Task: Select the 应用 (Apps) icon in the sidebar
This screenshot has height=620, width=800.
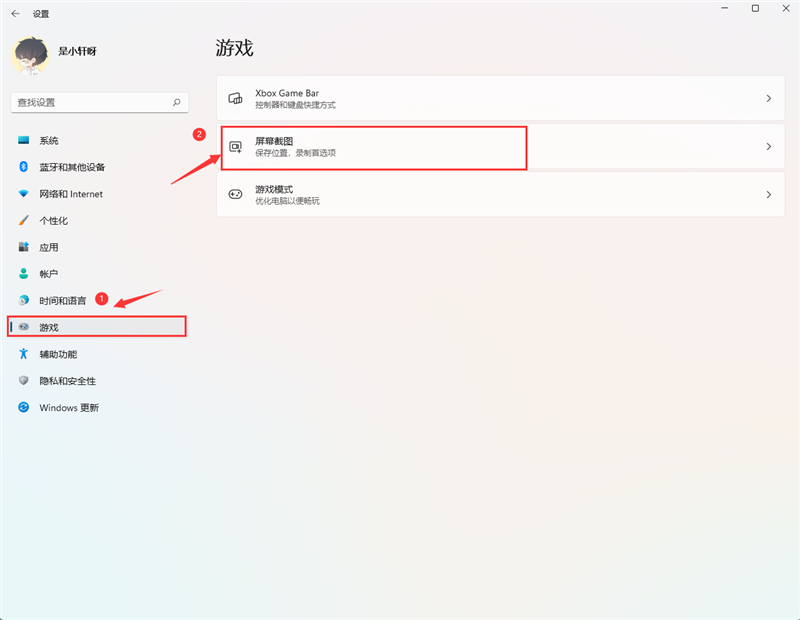Action: [x=24, y=247]
